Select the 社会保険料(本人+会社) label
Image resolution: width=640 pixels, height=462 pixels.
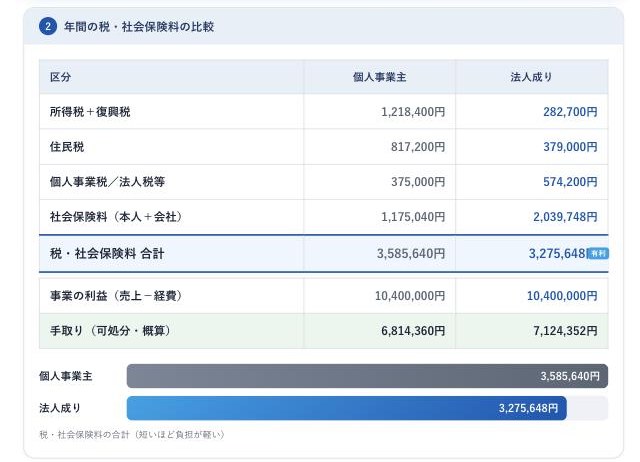coord(116,217)
